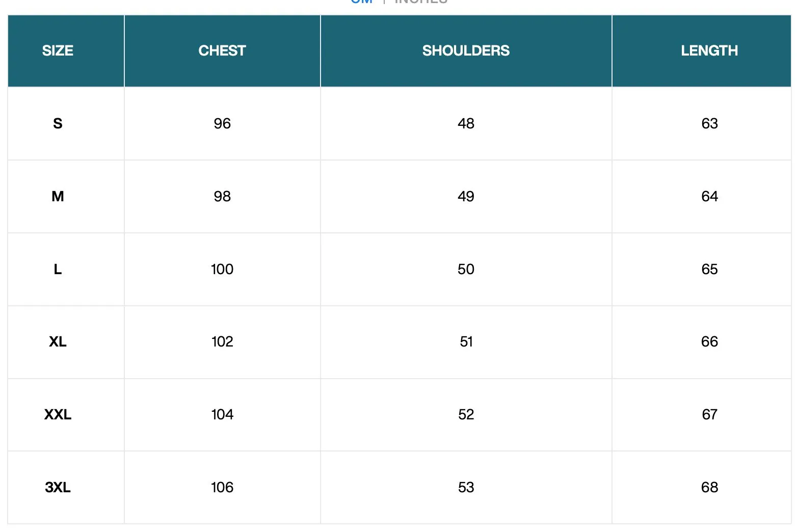Click the 3XL size row label

click(x=58, y=487)
